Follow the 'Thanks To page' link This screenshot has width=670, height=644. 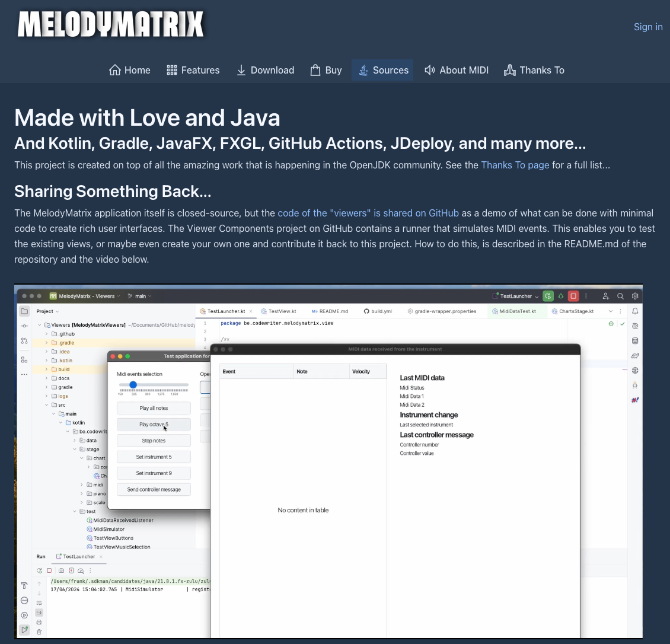pyautogui.click(x=515, y=165)
